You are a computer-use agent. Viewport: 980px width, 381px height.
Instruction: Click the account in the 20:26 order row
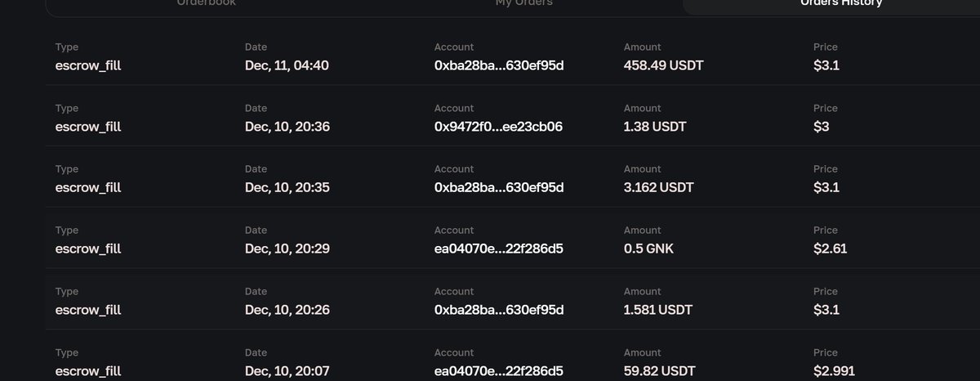(499, 310)
